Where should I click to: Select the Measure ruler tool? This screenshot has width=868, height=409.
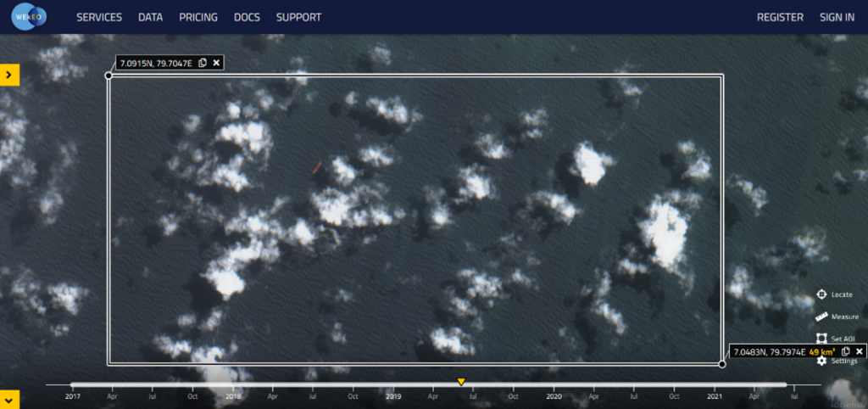point(821,317)
